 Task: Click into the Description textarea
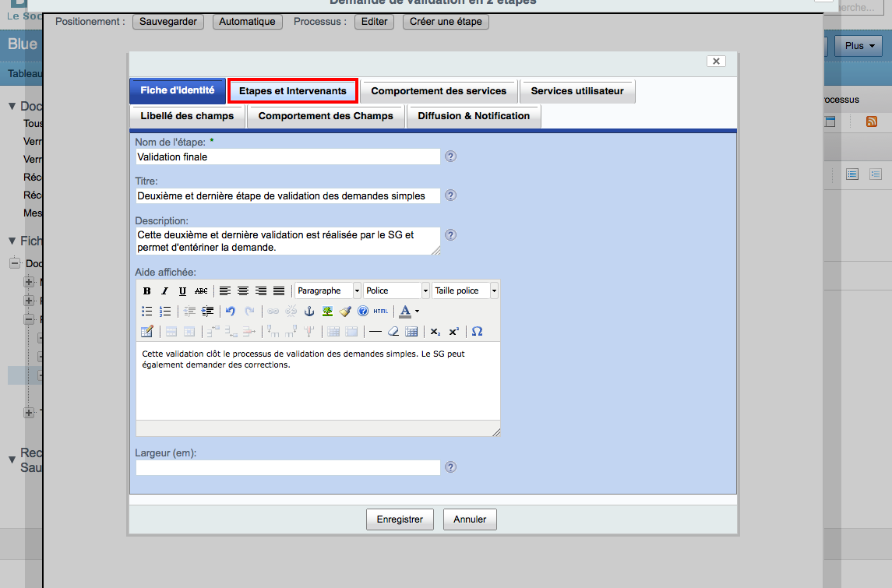tap(287, 241)
